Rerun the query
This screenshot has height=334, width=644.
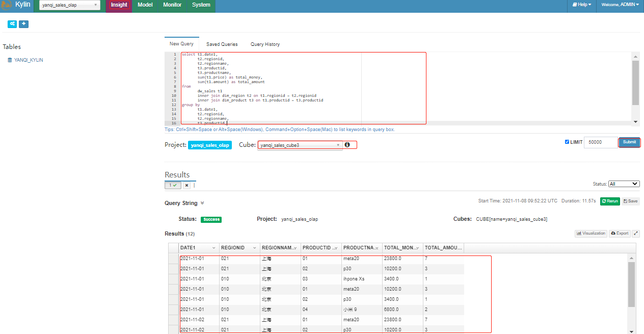610,201
